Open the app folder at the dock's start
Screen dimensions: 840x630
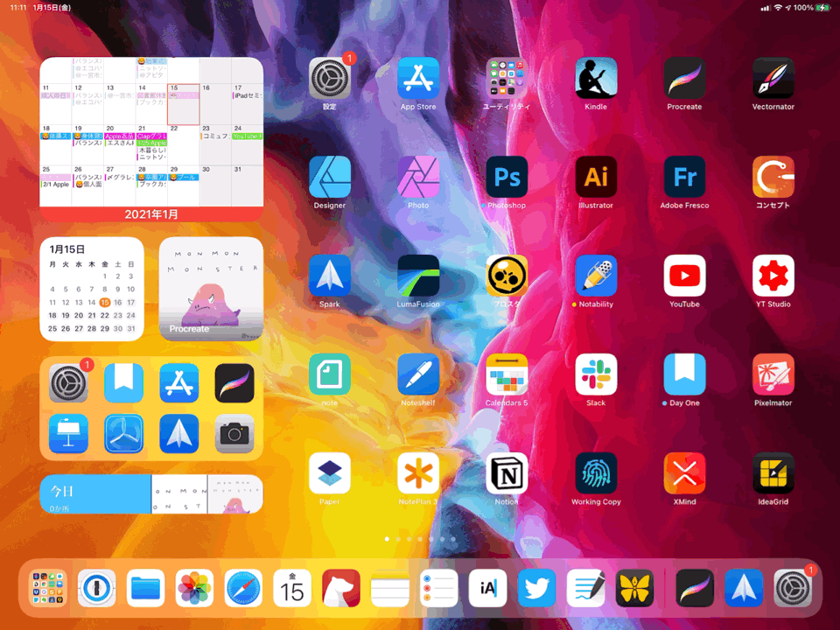click(x=47, y=588)
